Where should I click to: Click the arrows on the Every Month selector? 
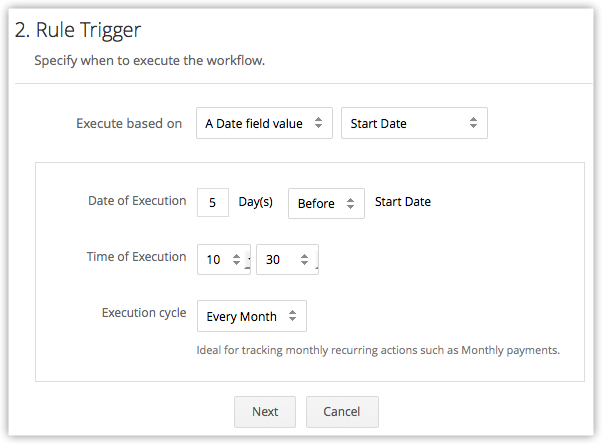coord(292,316)
